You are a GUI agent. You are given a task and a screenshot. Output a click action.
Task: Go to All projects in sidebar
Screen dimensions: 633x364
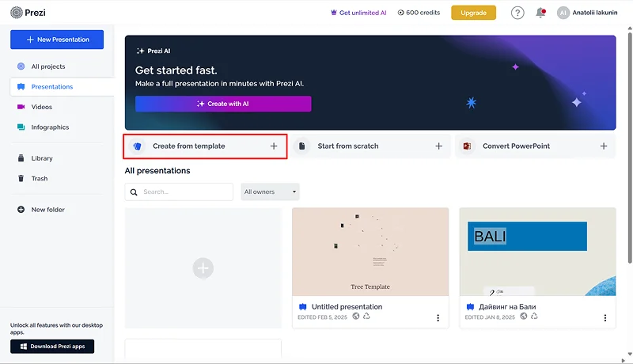point(48,66)
